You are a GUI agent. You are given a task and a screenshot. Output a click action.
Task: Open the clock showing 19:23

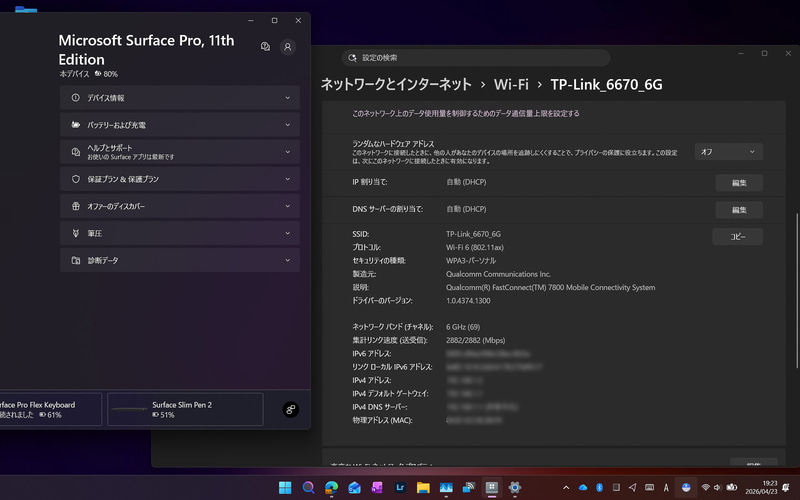tap(761, 488)
